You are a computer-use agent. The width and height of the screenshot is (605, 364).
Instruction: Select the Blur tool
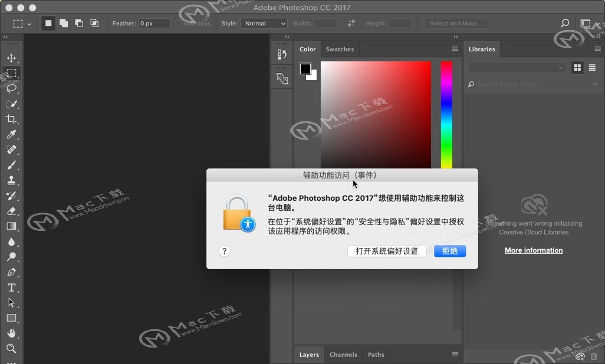(11, 241)
